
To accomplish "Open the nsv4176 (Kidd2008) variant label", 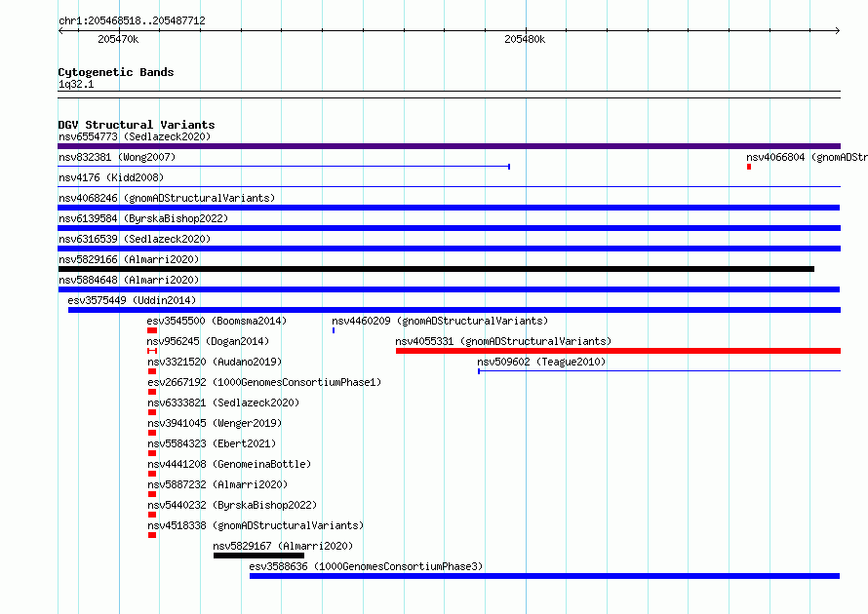I will [111, 177].
